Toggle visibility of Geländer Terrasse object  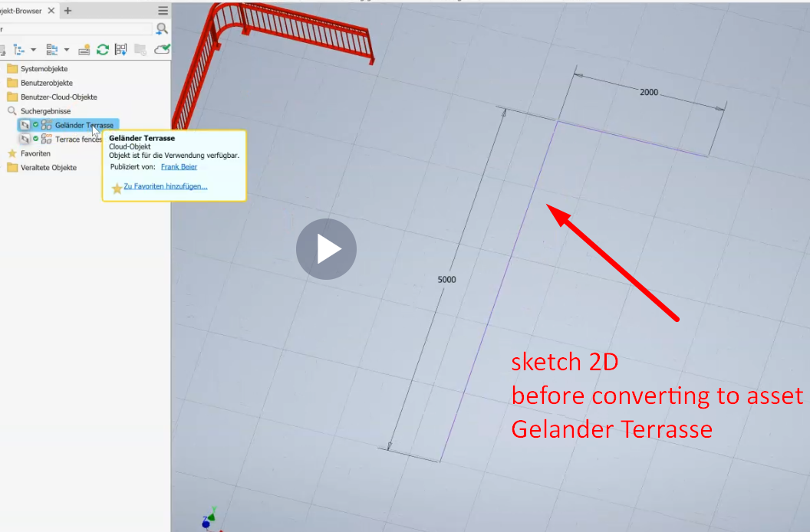tap(25, 125)
